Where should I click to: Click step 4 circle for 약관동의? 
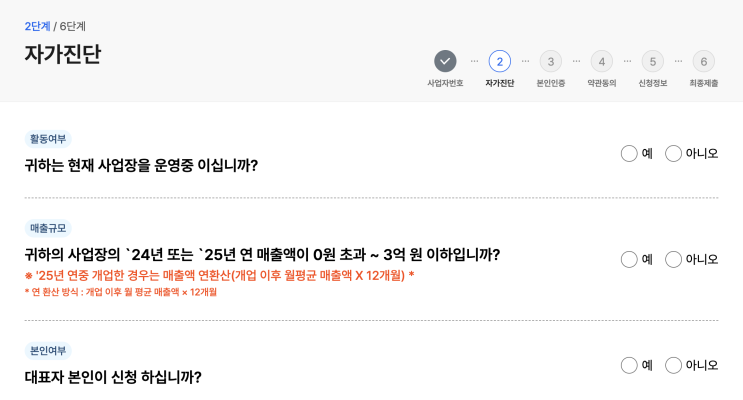click(x=601, y=61)
